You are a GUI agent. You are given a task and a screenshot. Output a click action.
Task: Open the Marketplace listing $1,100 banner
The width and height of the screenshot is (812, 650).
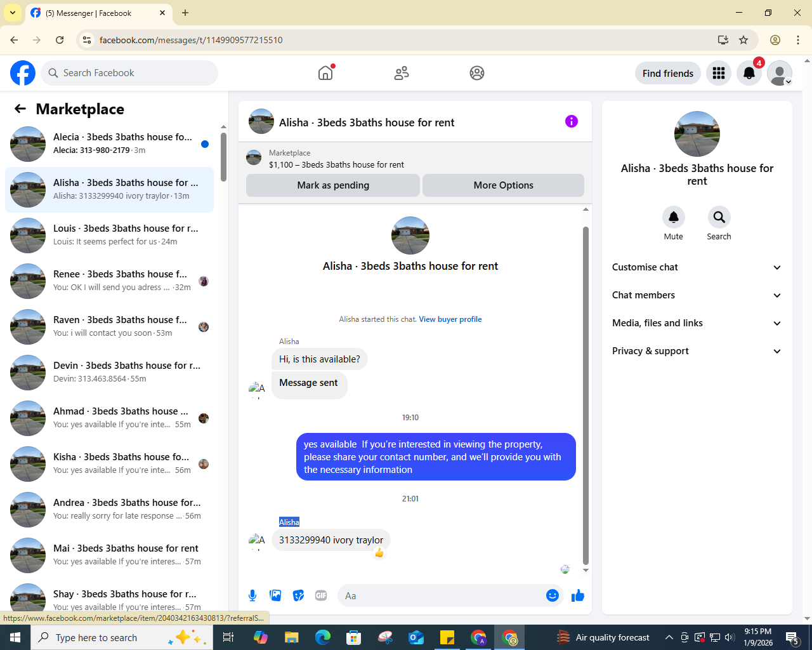(415, 159)
